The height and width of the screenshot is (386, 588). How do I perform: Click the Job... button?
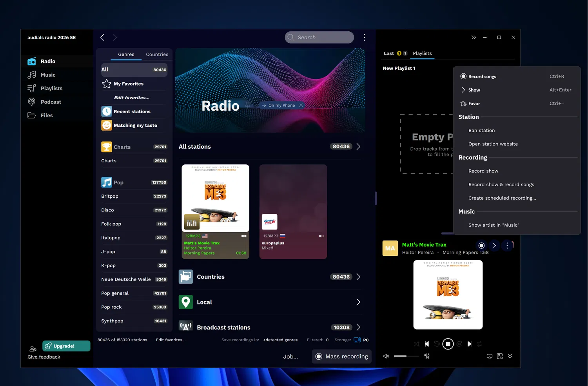tap(290, 356)
